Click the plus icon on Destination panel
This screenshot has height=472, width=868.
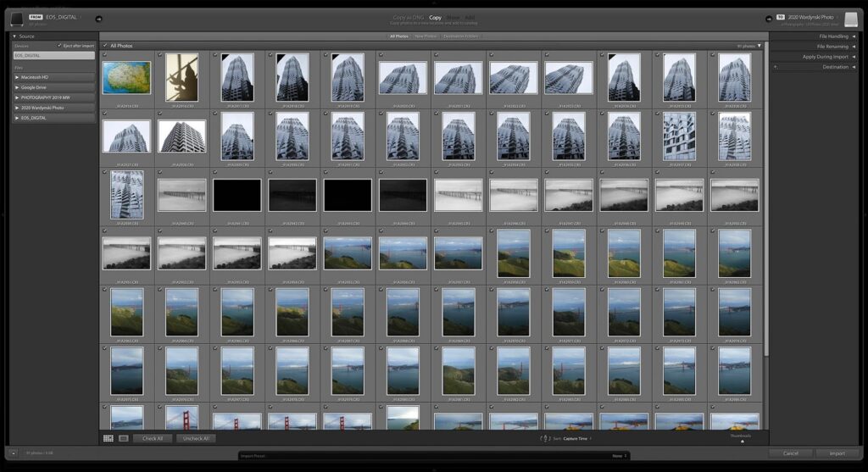[776, 67]
